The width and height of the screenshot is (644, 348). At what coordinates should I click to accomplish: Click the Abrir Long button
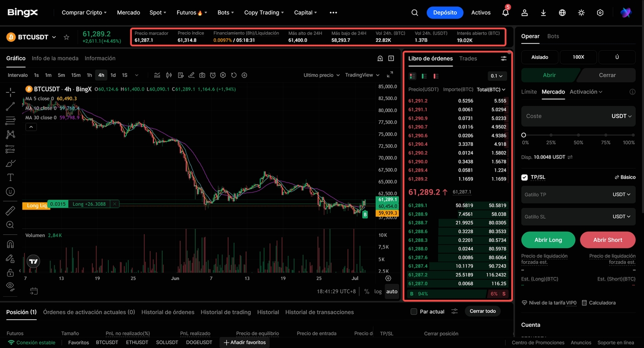[548, 240]
